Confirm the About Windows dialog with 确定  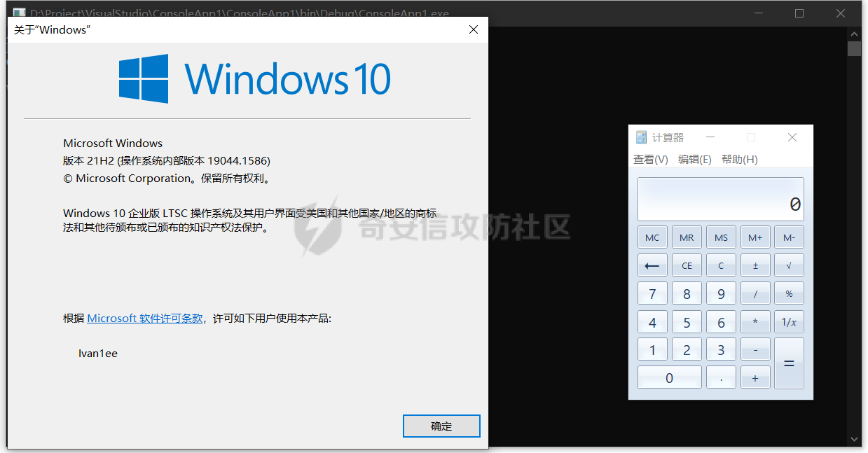click(441, 426)
